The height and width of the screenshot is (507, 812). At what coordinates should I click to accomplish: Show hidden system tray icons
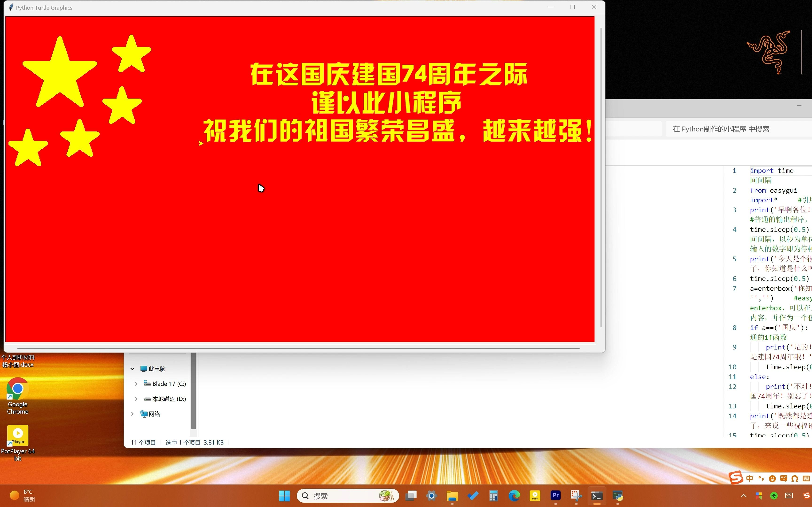pos(744,495)
